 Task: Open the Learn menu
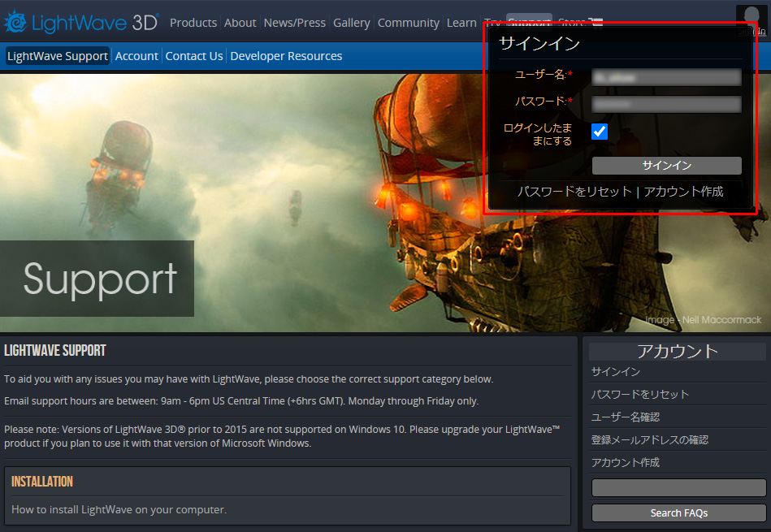pyautogui.click(x=461, y=23)
